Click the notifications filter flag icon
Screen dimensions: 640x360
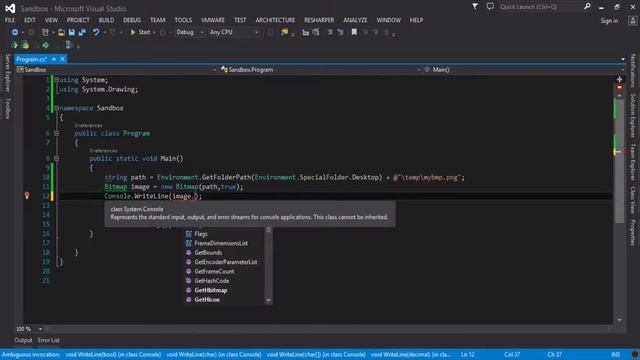tap(475, 7)
